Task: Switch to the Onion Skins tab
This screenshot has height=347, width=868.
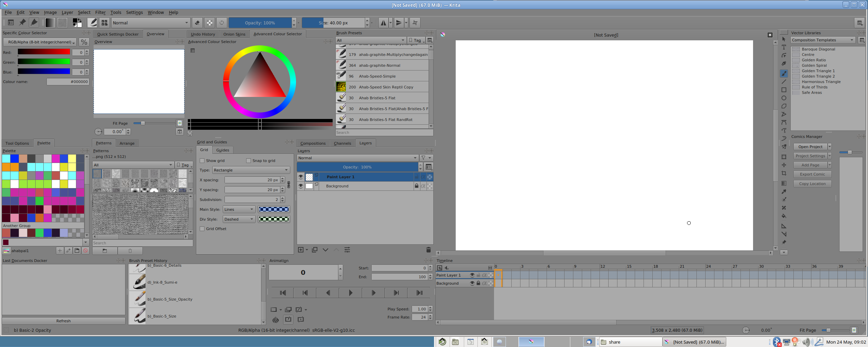Action: [x=234, y=34]
